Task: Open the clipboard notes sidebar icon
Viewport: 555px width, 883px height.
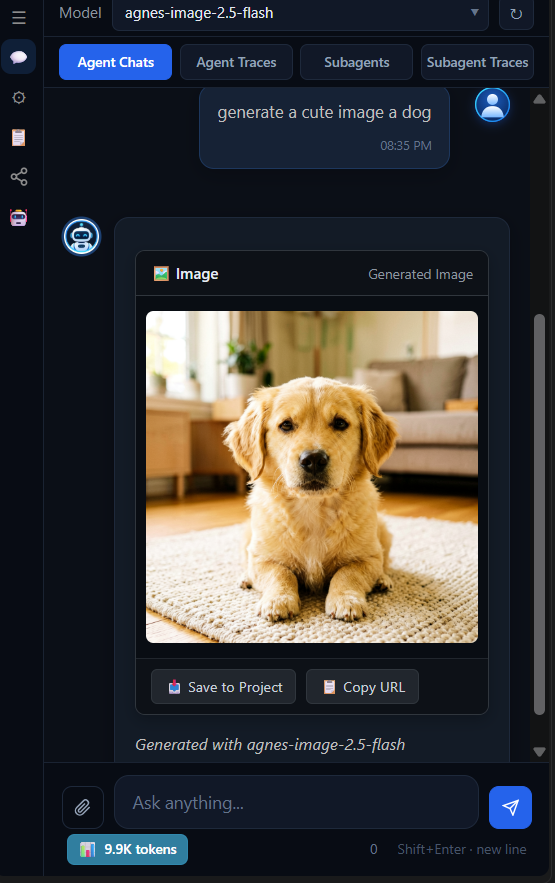Action: coord(19,137)
